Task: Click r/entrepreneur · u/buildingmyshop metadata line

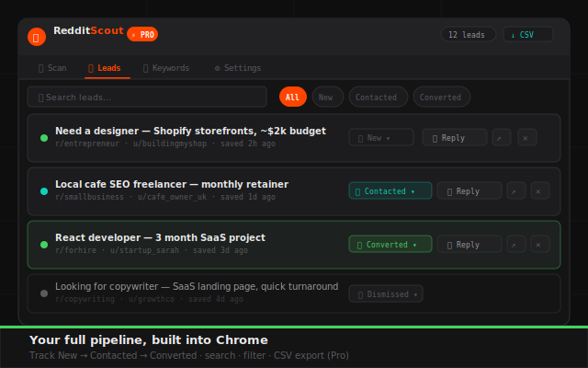Action: 165,144
